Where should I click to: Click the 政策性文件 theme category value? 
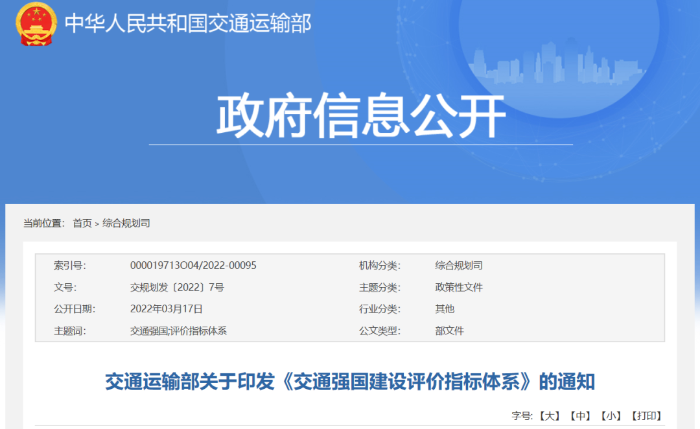click(458, 287)
